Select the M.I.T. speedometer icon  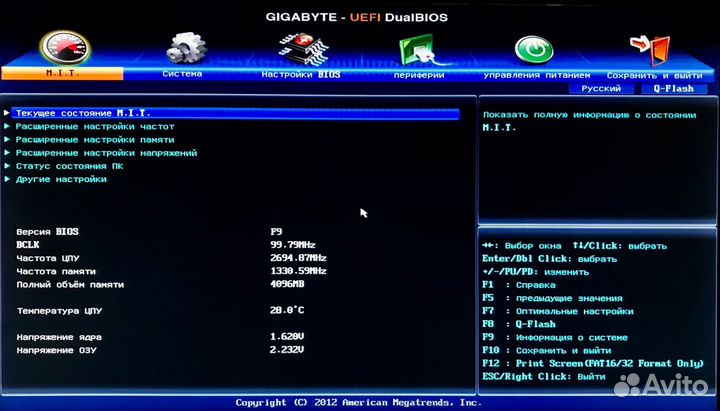tap(65, 48)
